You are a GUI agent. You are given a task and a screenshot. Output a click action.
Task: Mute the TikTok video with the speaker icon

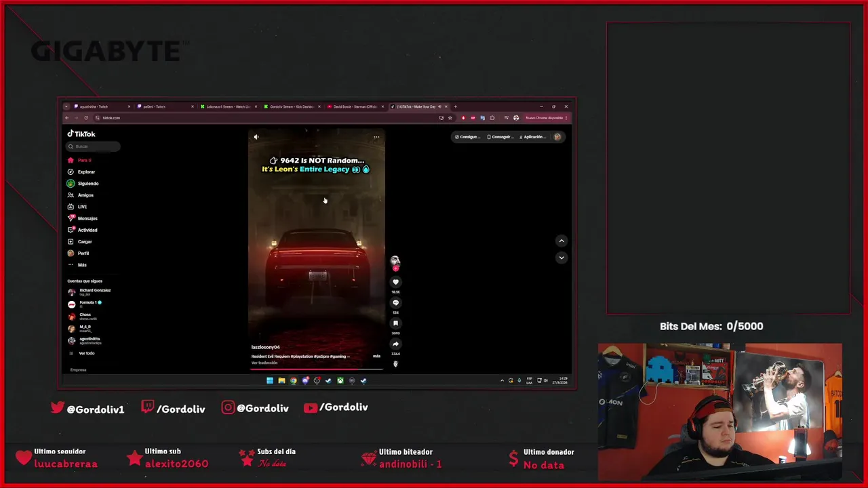tap(256, 137)
